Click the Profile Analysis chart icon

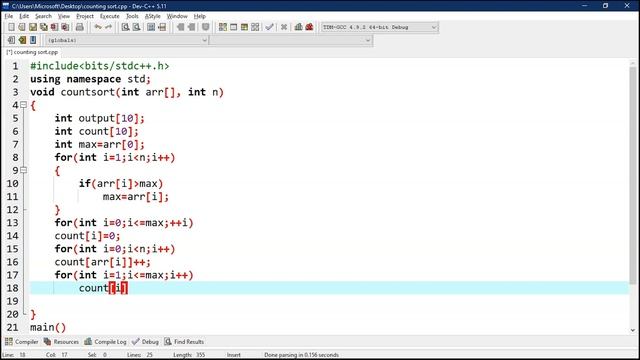coord(298,27)
